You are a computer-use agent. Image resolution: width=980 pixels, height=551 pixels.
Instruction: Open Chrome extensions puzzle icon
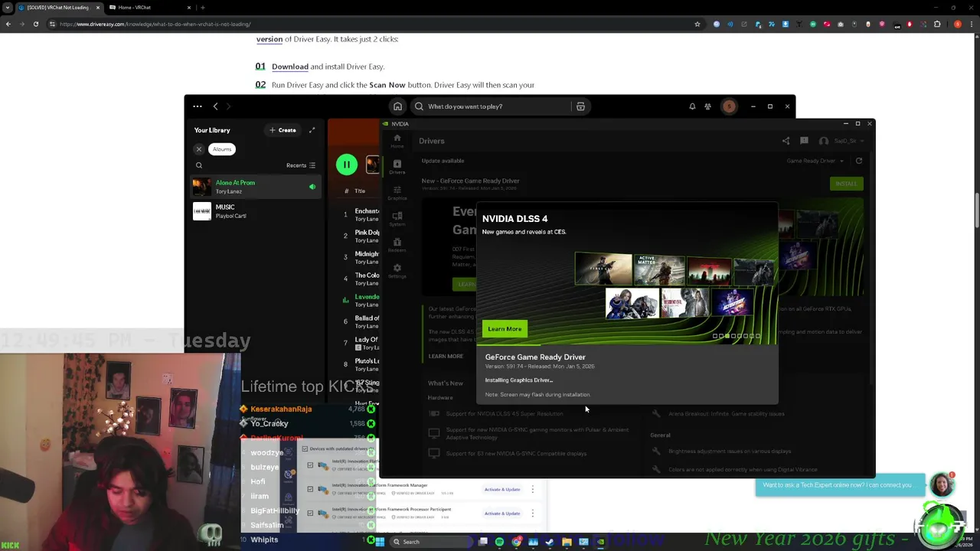(x=937, y=24)
